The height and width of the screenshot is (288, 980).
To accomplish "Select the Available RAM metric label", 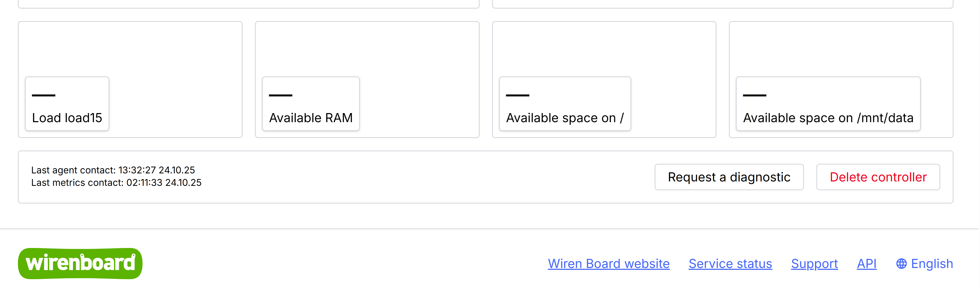I will [311, 118].
